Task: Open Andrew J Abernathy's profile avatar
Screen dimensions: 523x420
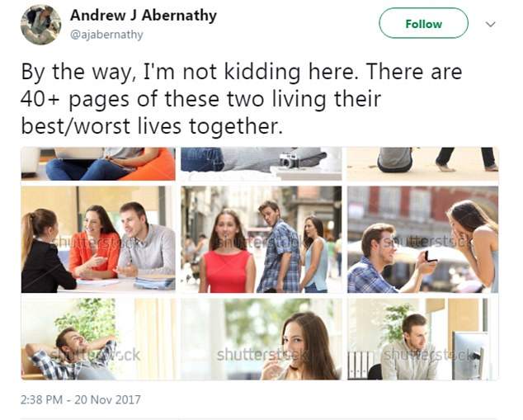Action: click(40, 25)
